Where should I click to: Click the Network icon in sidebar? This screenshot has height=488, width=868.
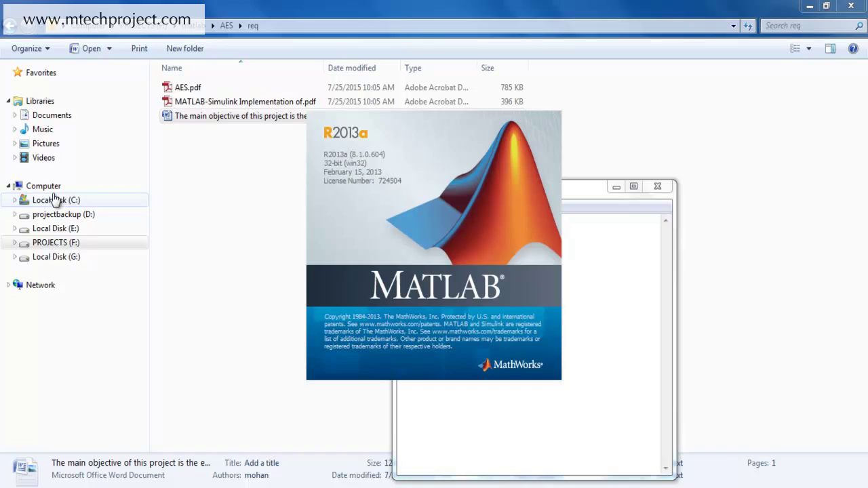pos(18,285)
